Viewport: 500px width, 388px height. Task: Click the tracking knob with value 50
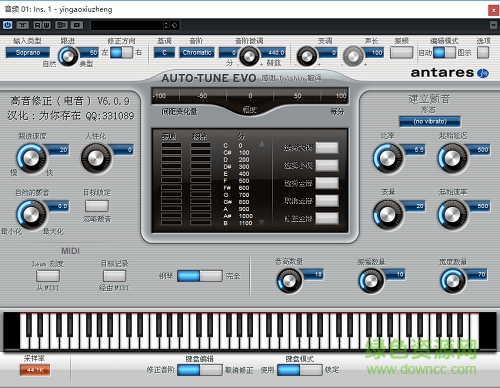68,56
